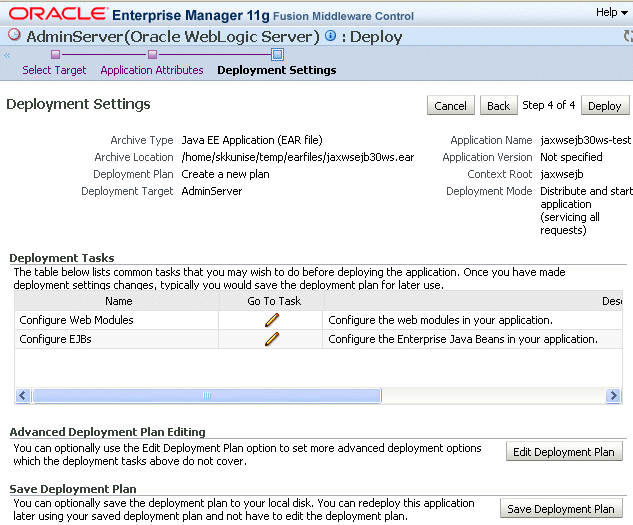Click the clock icon before AdminServer

point(14,35)
